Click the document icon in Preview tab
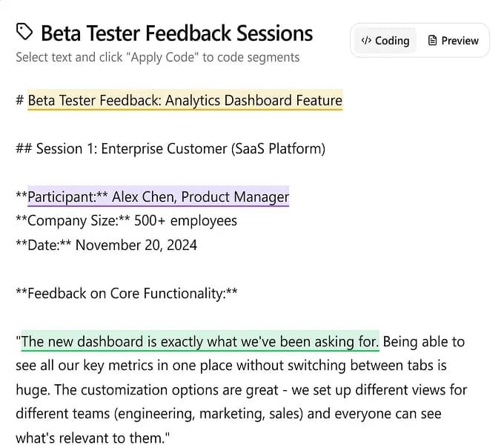 [432, 40]
